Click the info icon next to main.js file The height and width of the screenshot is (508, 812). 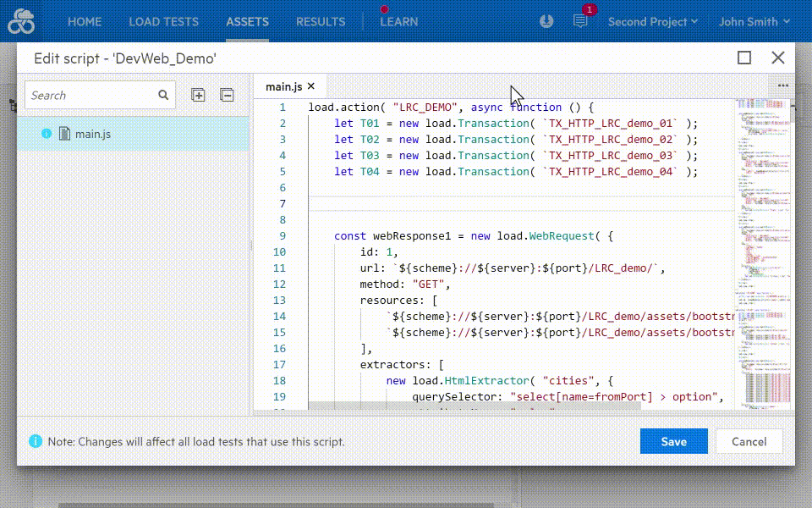47,133
